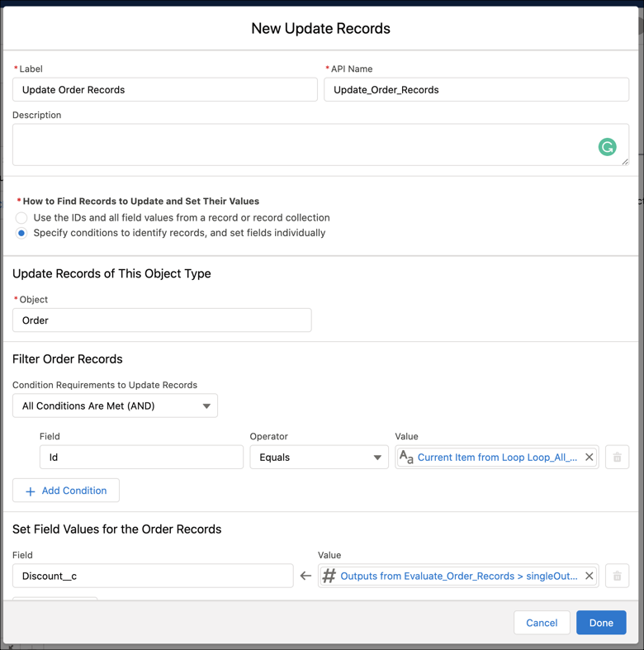Click into the Description text area
The image size is (644, 650).
tap(320, 145)
